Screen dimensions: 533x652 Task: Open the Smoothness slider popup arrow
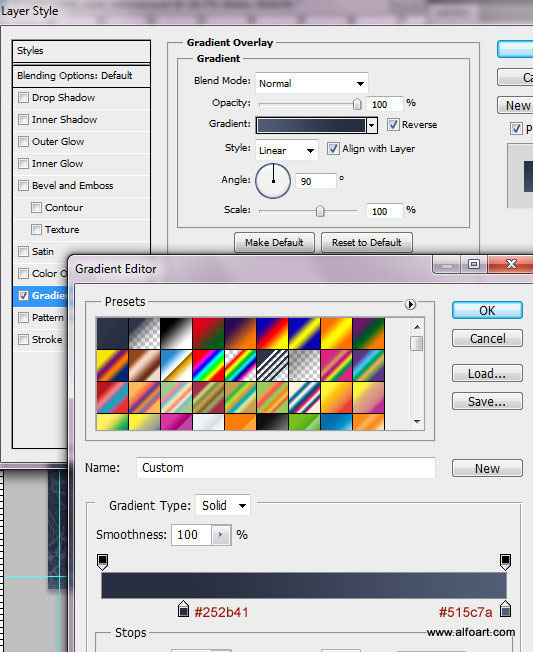tap(221, 535)
